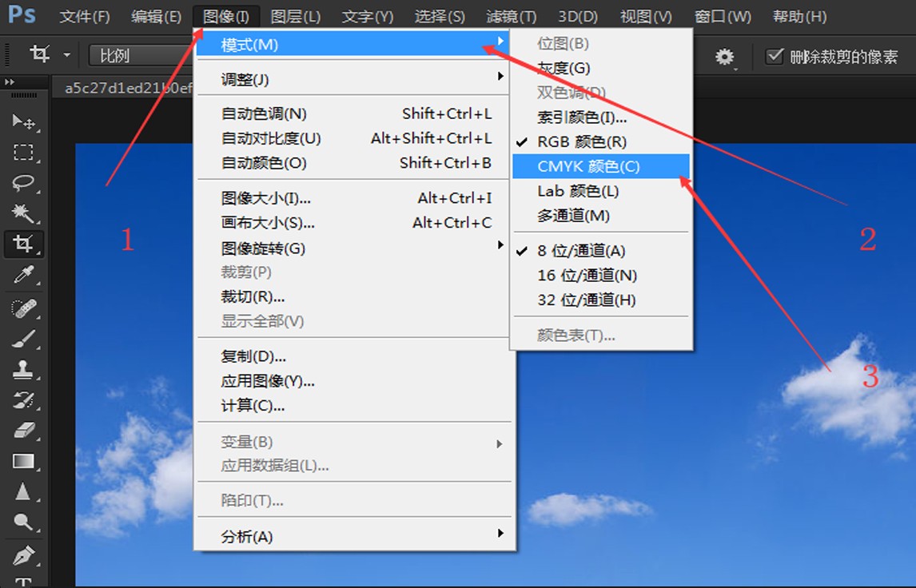Screen dimensions: 916x588
Task: Select the Magic Wand tool
Action: coord(23,213)
